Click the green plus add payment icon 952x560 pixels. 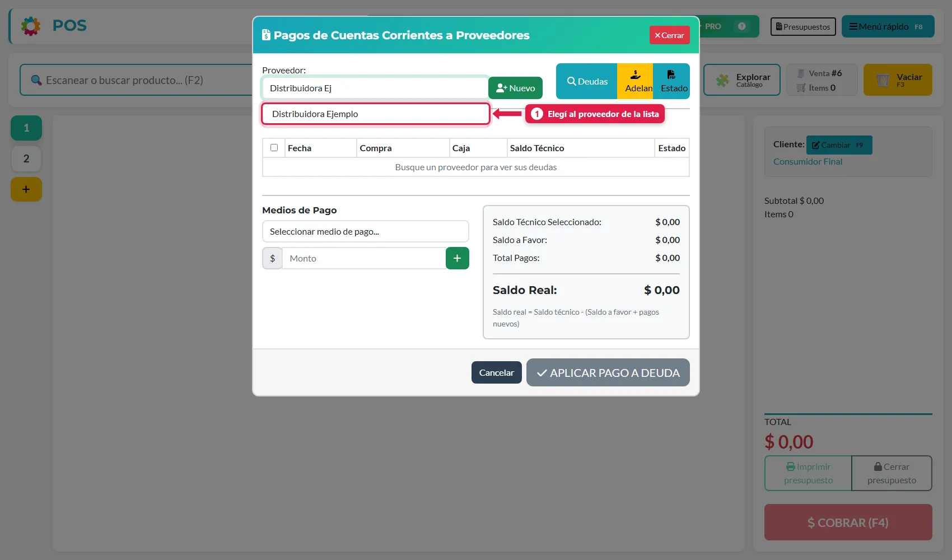457,258
